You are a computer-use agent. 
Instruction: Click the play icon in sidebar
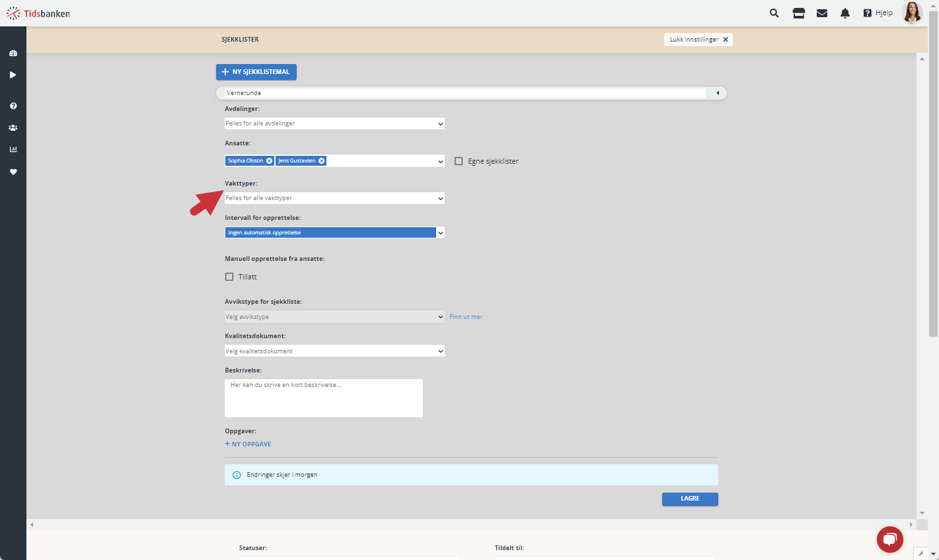(13, 75)
